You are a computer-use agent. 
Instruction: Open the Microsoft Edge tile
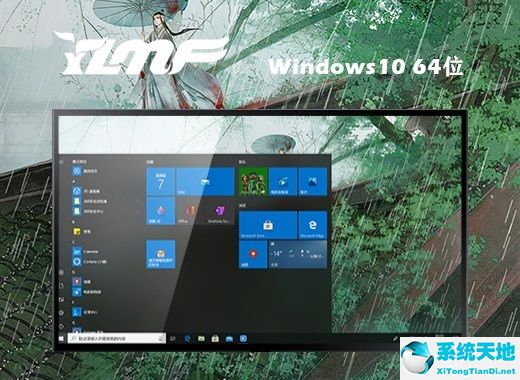coord(312,225)
